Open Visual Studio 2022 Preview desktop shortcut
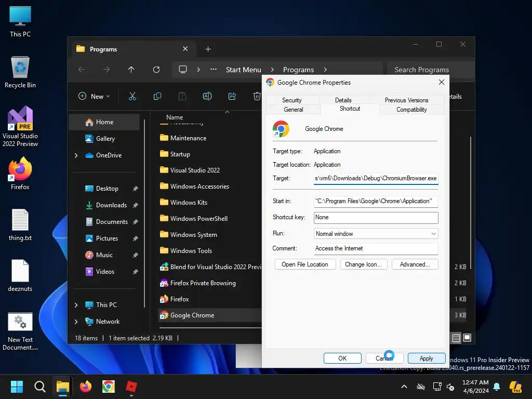Screen dimensions: 532x399 click(20, 126)
